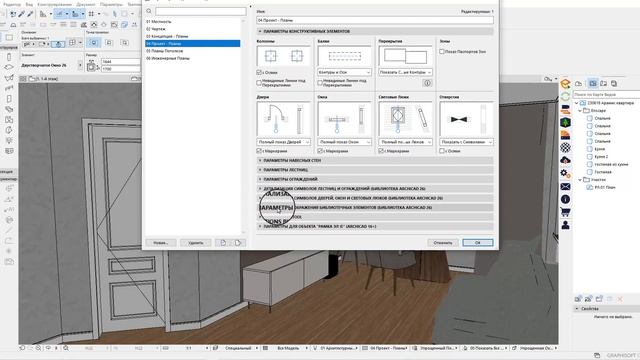This screenshot has height=360, width=640.
Task: Click the combination search field
Action: 200,11
